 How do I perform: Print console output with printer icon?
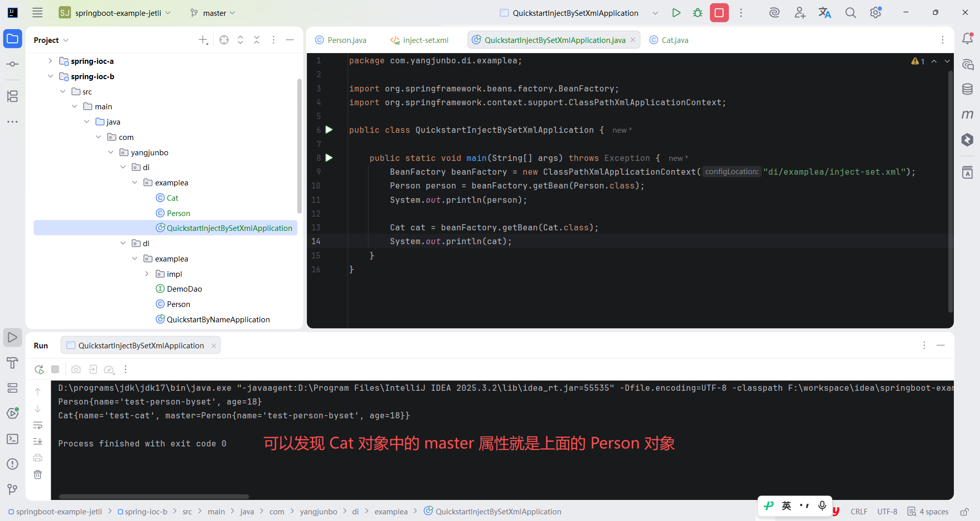tap(38, 458)
